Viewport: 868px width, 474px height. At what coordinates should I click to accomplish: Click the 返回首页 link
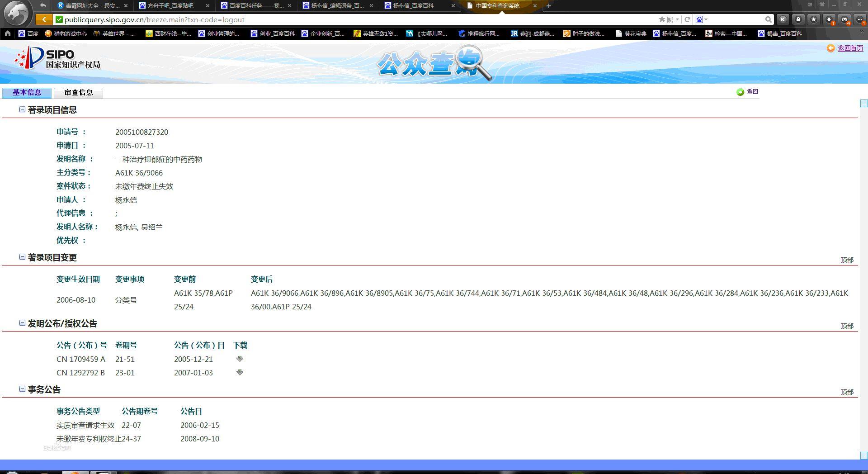tap(850, 48)
